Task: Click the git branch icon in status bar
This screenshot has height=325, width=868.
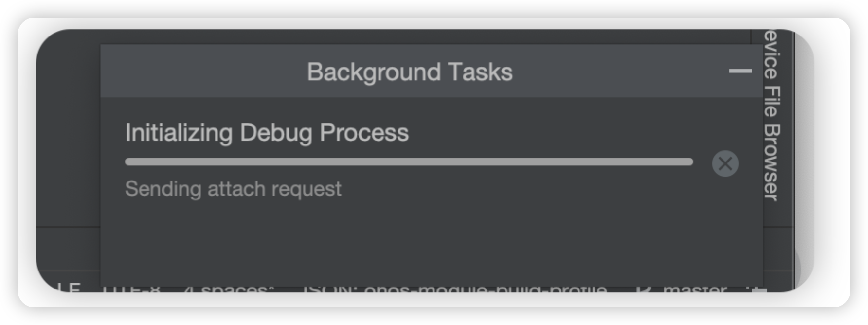Action: pyautogui.click(x=644, y=288)
